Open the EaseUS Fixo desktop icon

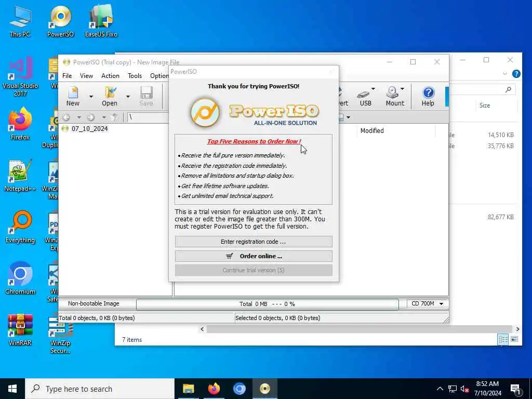(101, 21)
